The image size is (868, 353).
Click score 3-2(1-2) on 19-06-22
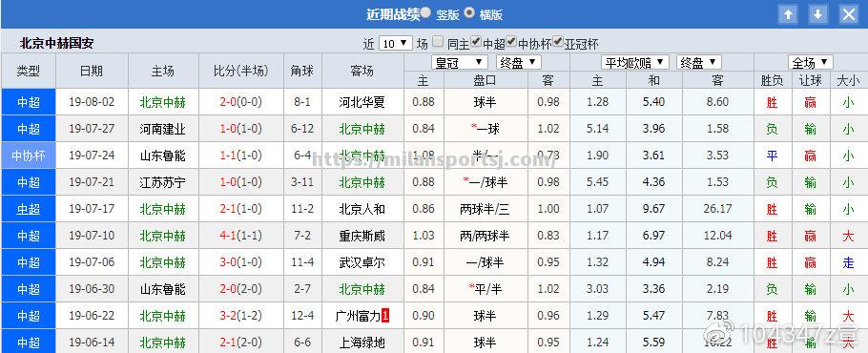(240, 316)
